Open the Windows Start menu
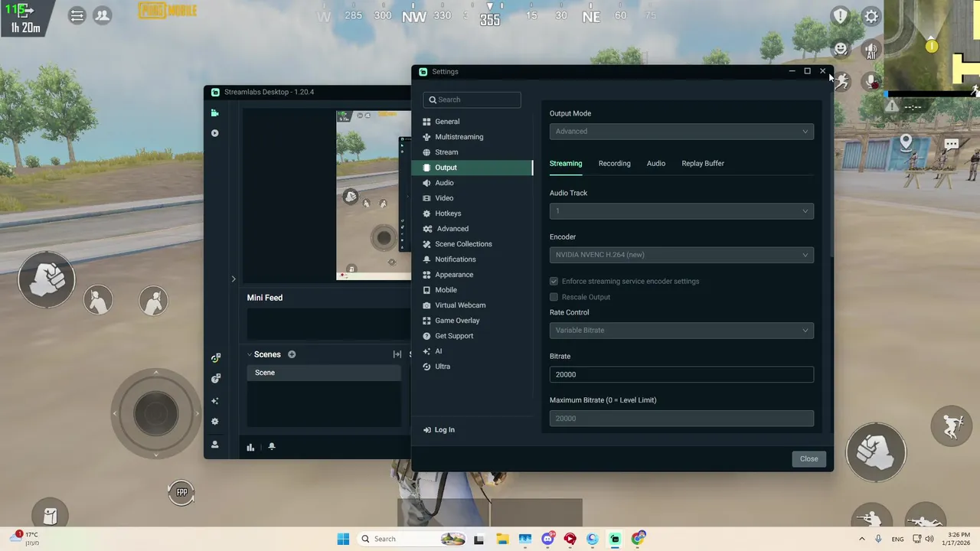The height and width of the screenshot is (551, 980). (x=343, y=539)
